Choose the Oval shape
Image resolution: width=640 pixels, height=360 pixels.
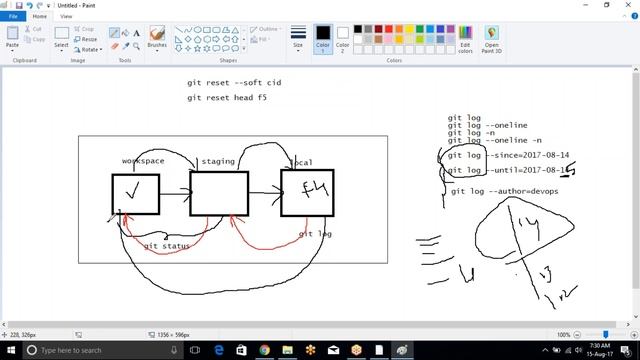click(x=198, y=30)
